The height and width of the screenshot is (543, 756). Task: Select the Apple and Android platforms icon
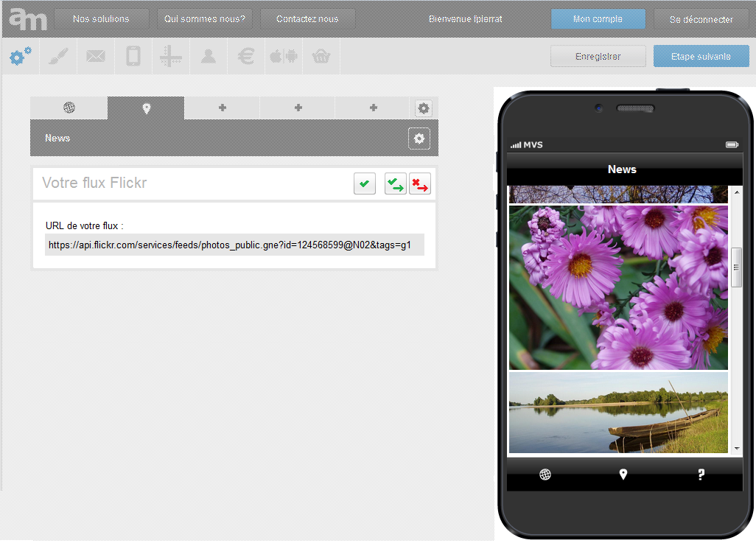pos(284,57)
